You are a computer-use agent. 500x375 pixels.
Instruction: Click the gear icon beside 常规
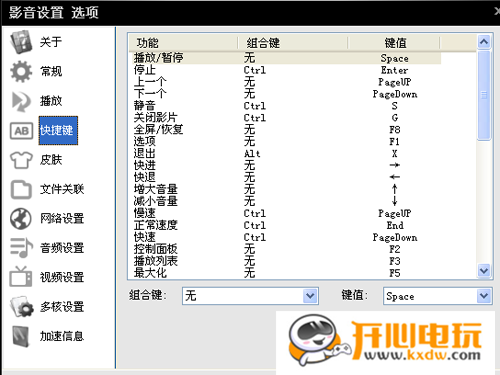pos(21,71)
